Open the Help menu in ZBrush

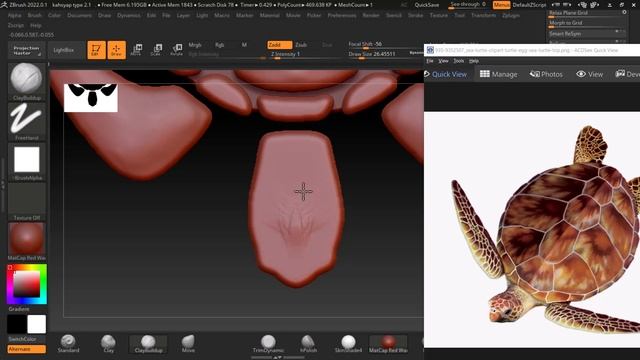pos(36,25)
